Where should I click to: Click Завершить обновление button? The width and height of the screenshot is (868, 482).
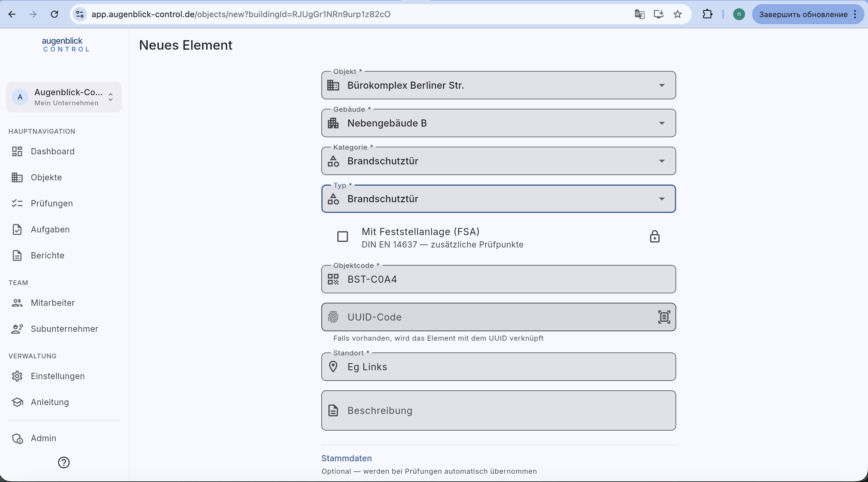coord(803,14)
